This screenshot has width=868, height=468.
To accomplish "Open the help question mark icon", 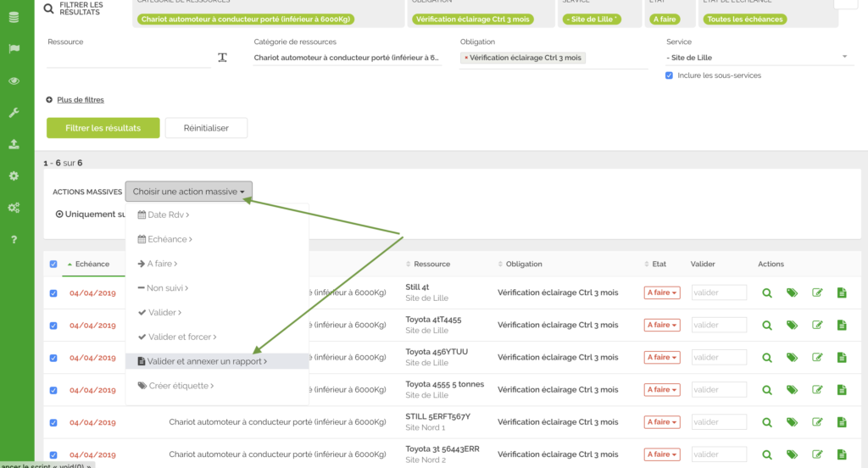I will point(14,240).
